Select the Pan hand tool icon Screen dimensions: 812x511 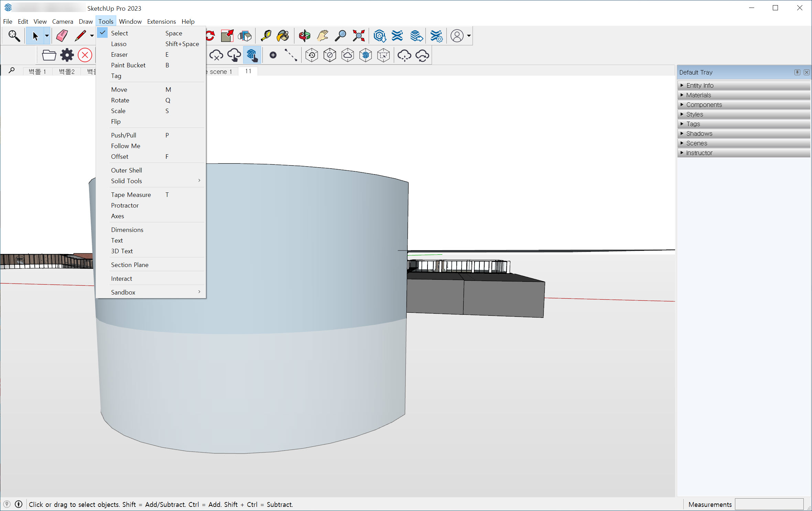coord(323,36)
